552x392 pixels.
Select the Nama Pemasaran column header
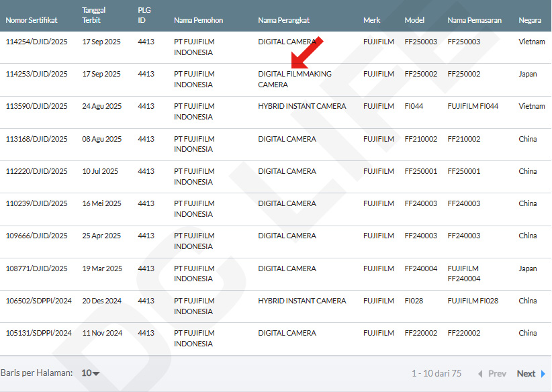click(x=474, y=20)
